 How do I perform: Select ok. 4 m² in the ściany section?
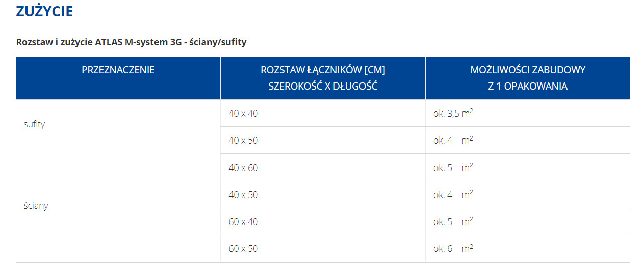pos(453,194)
